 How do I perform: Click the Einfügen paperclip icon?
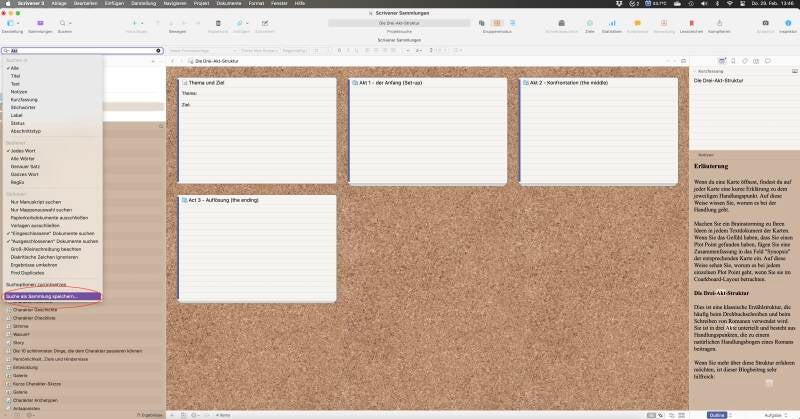[x=239, y=23]
